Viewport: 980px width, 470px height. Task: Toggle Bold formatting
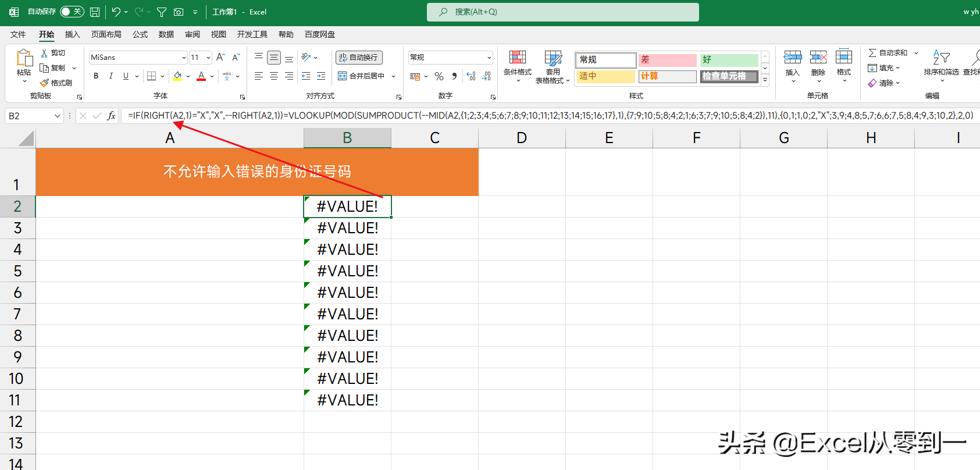(x=96, y=76)
